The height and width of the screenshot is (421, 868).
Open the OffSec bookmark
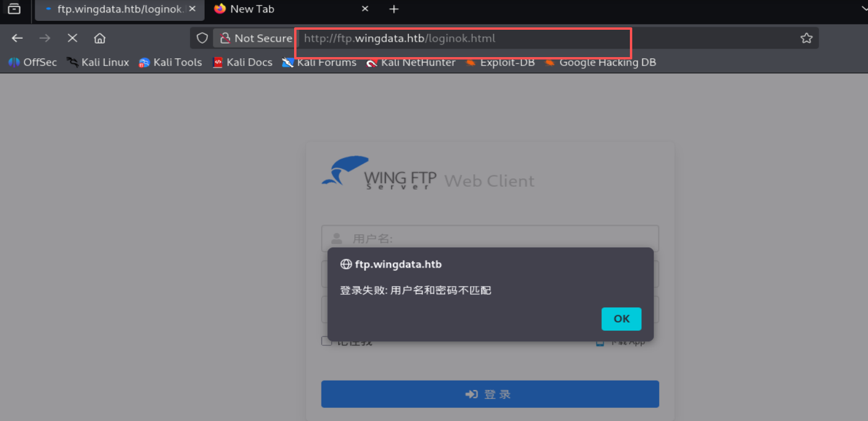33,62
